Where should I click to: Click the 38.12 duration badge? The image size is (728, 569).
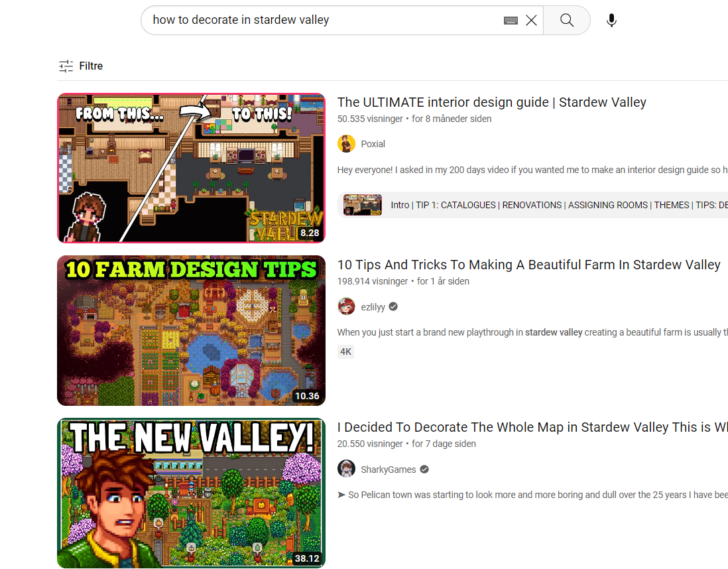point(307,558)
